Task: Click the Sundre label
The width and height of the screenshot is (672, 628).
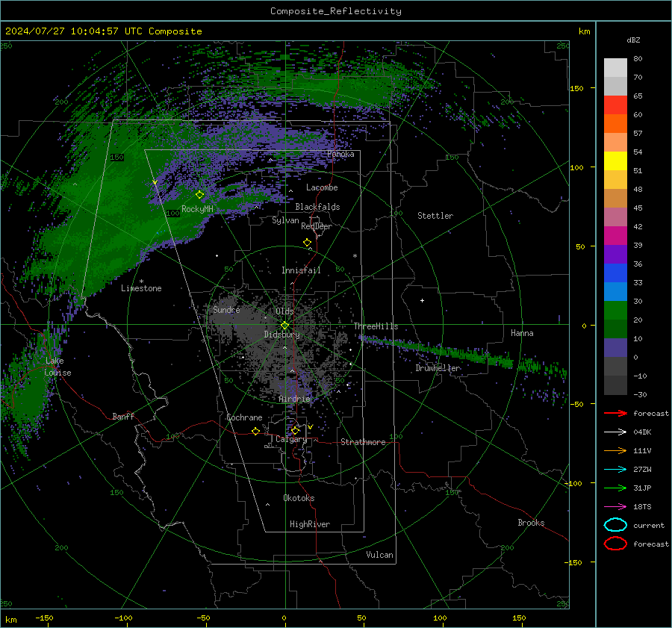Action: coord(226,309)
